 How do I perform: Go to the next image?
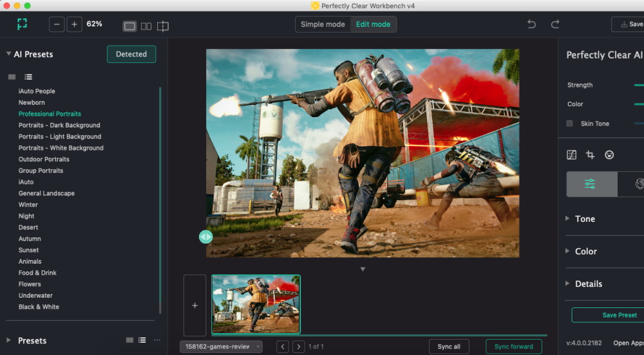point(299,347)
